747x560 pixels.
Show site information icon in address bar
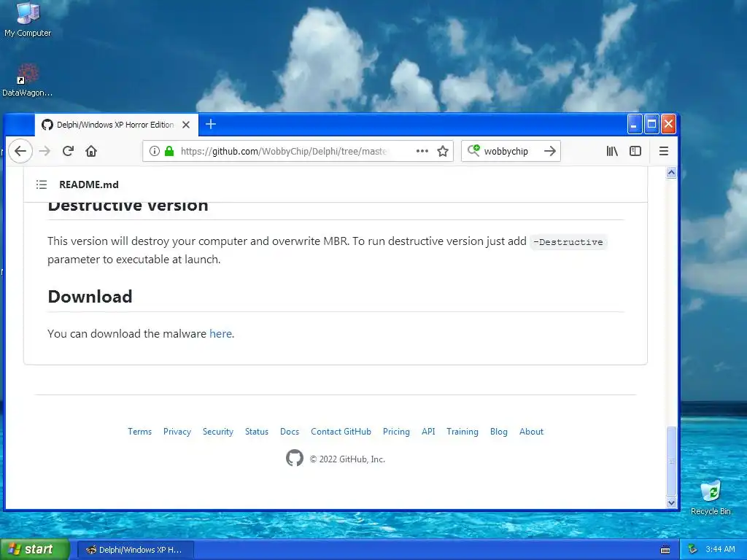click(155, 151)
